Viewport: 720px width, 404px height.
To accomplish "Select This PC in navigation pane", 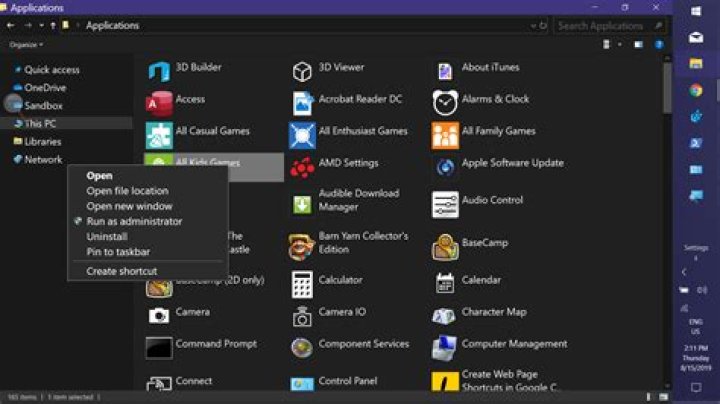I will (x=40, y=123).
